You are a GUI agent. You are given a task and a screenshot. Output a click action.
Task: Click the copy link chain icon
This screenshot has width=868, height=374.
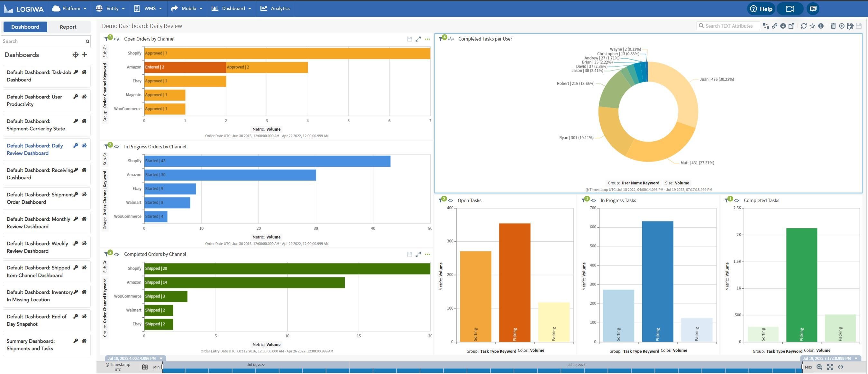(x=774, y=26)
